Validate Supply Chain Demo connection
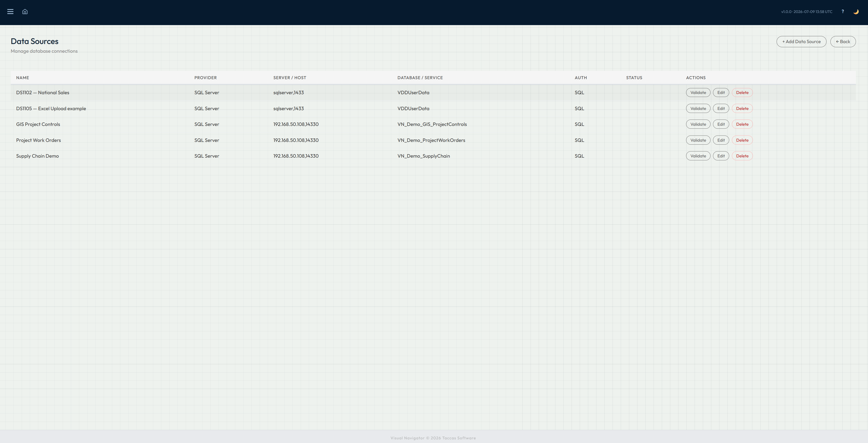The height and width of the screenshot is (443, 868). [x=698, y=156]
